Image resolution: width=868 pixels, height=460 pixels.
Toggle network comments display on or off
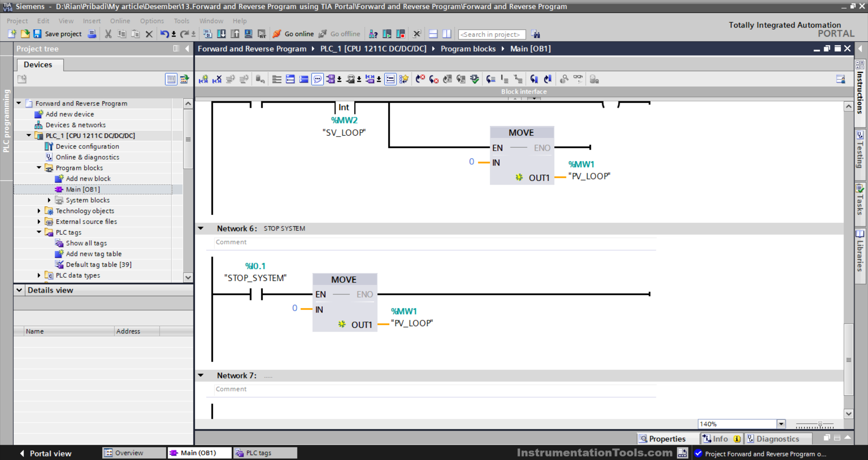[390, 79]
